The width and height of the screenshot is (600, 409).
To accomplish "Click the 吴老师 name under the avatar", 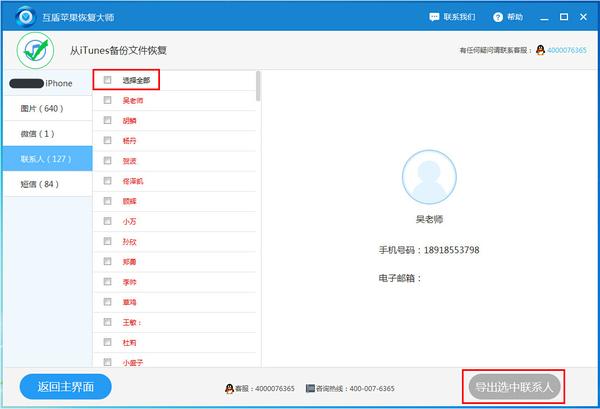I will [x=429, y=219].
